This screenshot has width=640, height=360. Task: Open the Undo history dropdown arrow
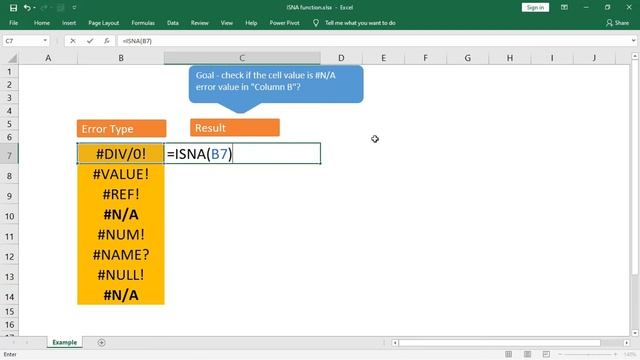tap(34, 8)
